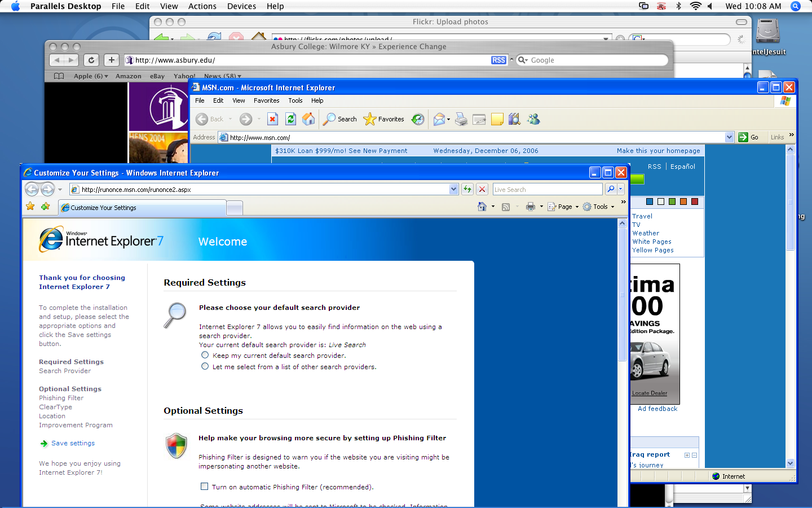Choose the blue MSN color theme swatch
This screenshot has width=812, height=508.
click(x=650, y=202)
